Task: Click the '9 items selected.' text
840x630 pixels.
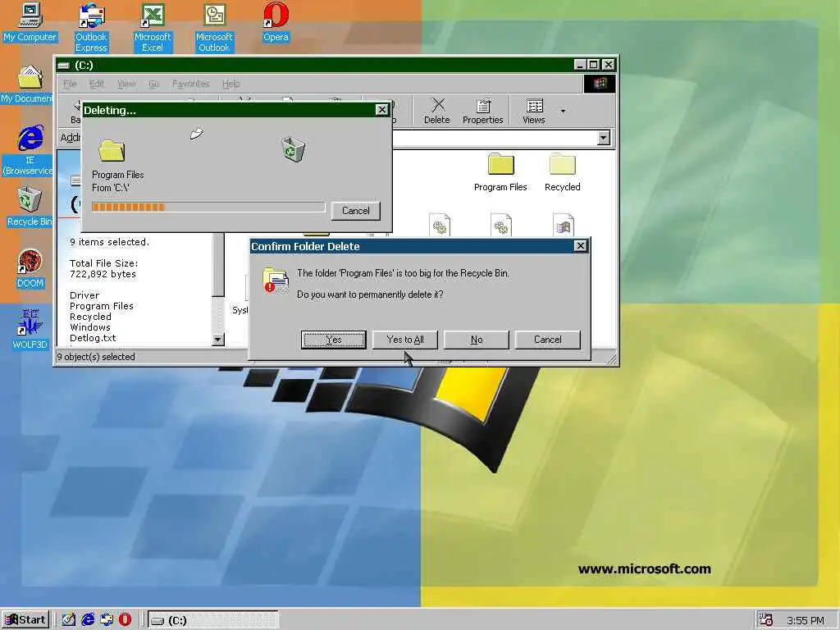Action: [x=110, y=242]
